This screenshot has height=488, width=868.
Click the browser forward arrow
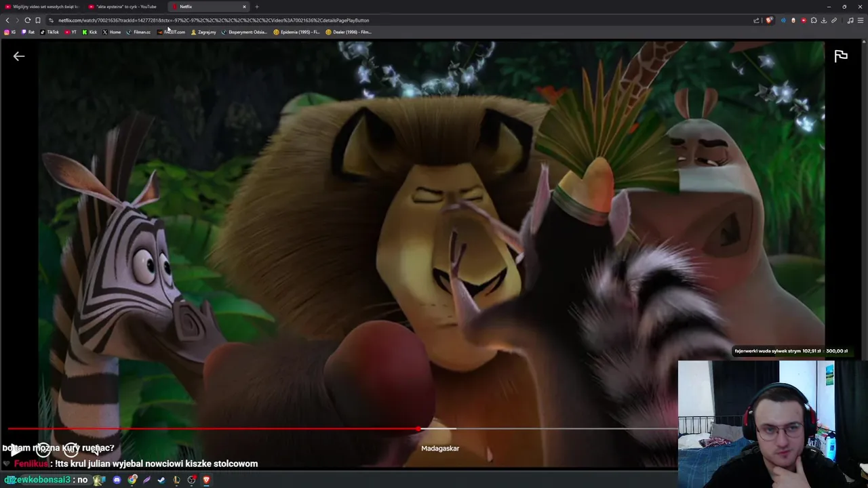click(x=18, y=20)
